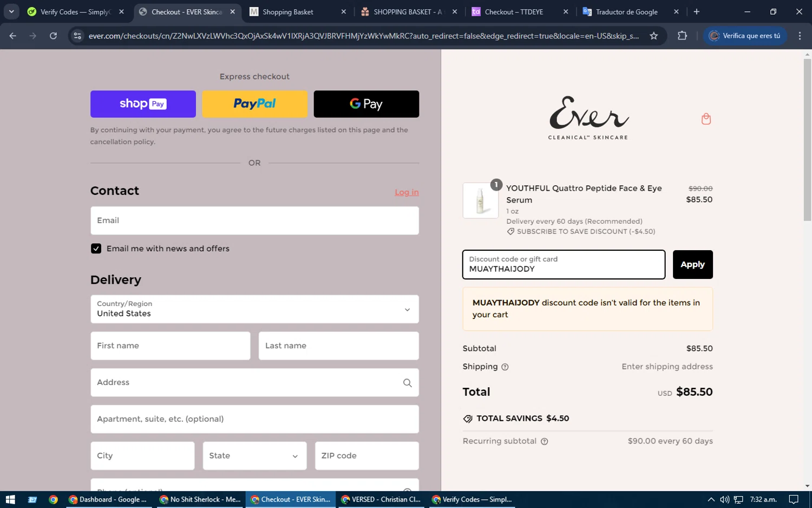Image resolution: width=812 pixels, height=508 pixels.
Task: Pay with Google Pay express checkout
Action: tap(366, 104)
